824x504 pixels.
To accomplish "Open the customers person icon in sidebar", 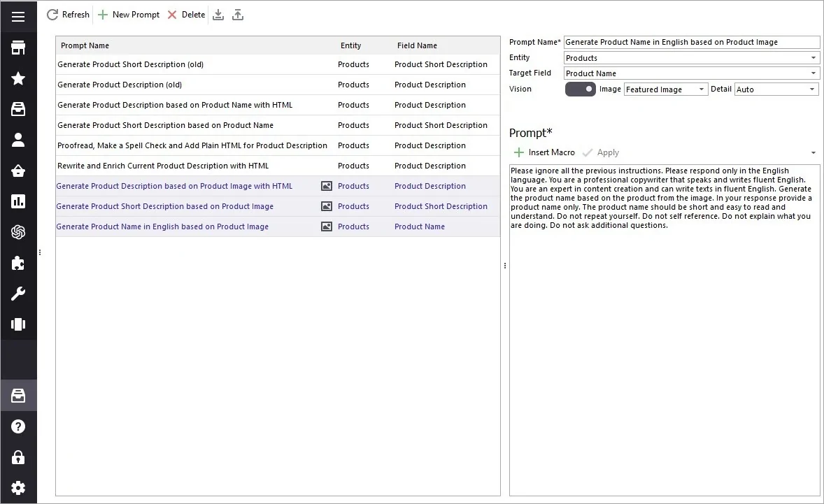I will pyautogui.click(x=18, y=140).
